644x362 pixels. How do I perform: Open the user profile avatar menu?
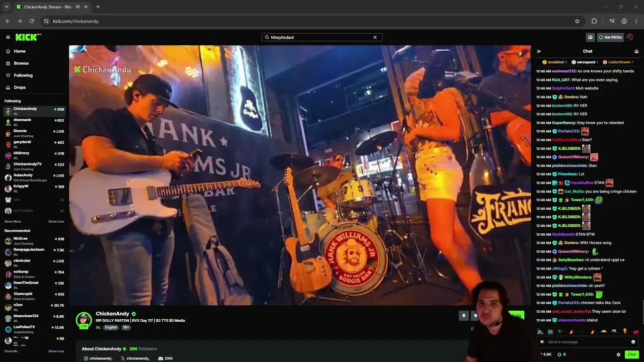click(630, 37)
